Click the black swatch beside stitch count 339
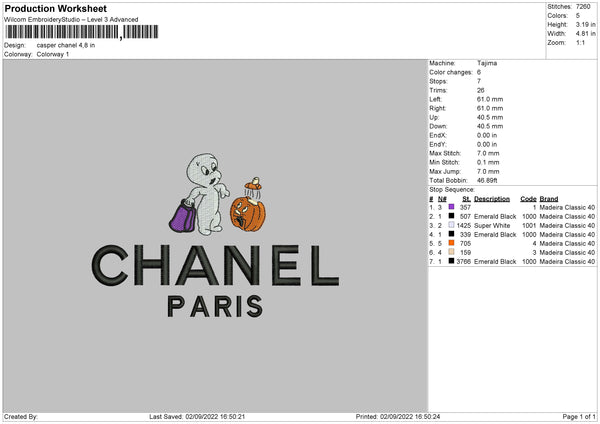This screenshot has height=424, width=600. [x=451, y=234]
